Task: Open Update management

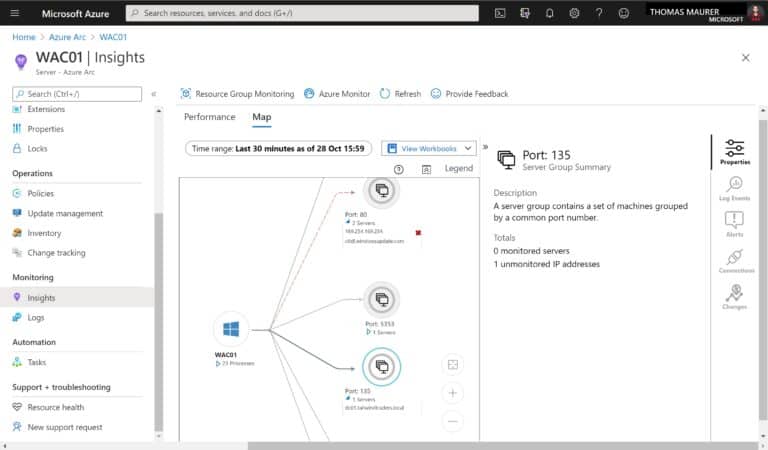Action: [65, 213]
